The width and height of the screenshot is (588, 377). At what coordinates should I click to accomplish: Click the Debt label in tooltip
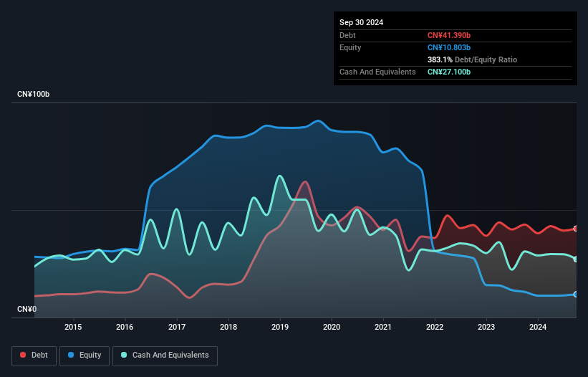coord(347,35)
